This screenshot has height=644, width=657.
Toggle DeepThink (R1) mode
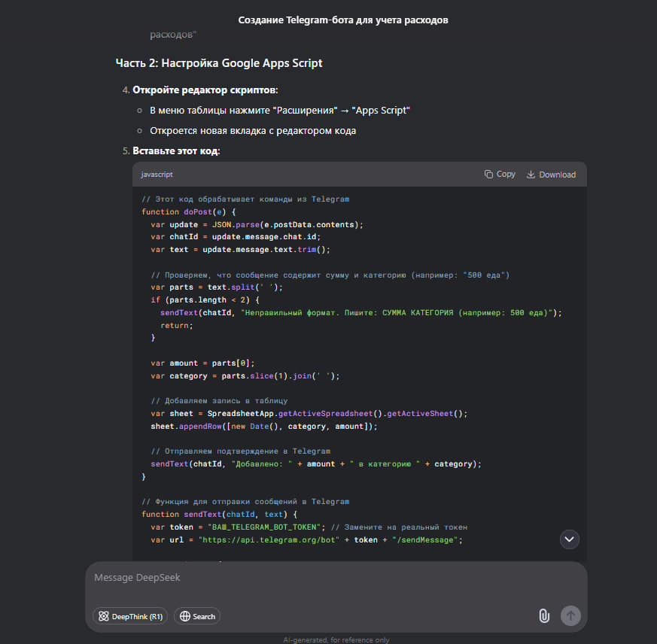[x=130, y=616]
